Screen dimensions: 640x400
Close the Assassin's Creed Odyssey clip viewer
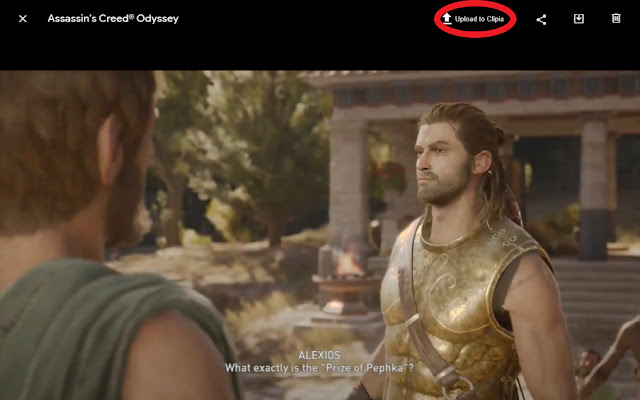click(x=23, y=19)
